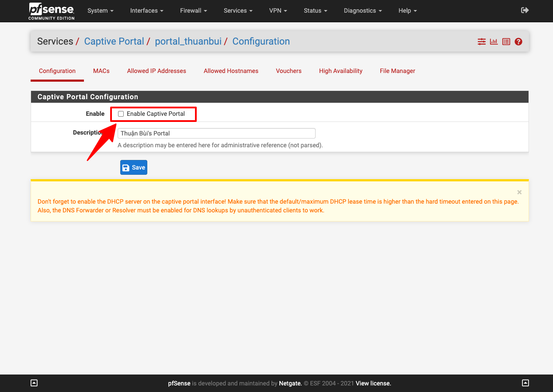
Task: Open the Diagnostics dropdown menu
Action: pyautogui.click(x=362, y=11)
